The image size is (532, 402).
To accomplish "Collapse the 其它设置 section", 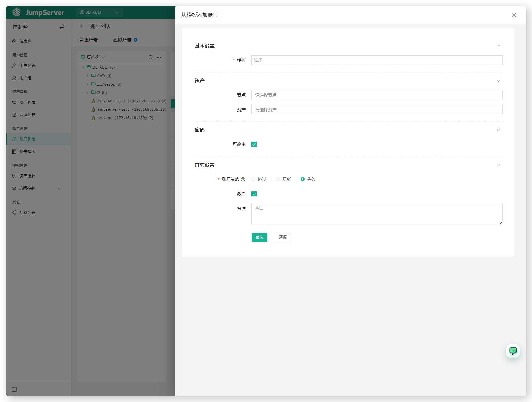I will (498, 165).
